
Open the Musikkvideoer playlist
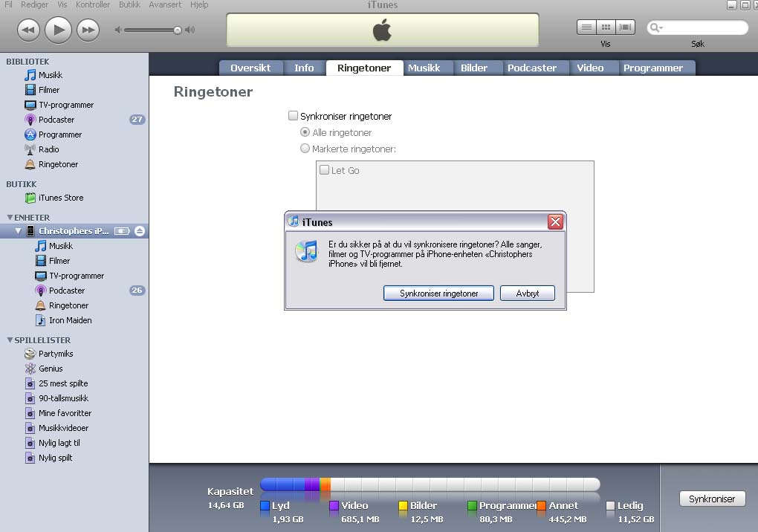(x=74, y=428)
